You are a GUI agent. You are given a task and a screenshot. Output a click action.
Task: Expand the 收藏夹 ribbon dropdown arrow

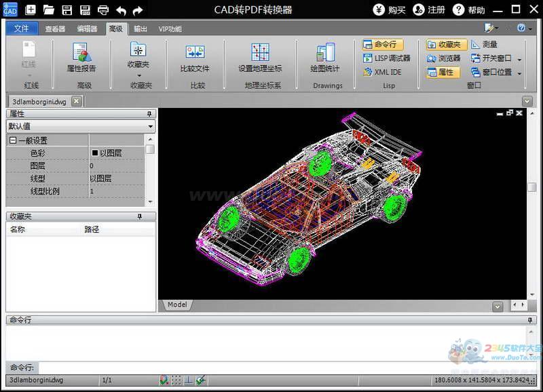139,75
